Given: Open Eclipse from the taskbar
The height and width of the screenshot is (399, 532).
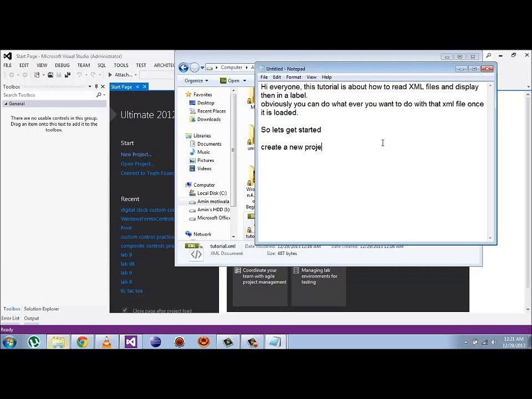Looking at the screenshot, I should click(155, 342).
